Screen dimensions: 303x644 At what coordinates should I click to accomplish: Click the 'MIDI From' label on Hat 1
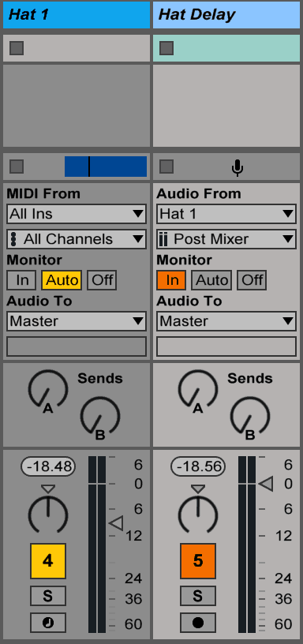click(x=43, y=193)
